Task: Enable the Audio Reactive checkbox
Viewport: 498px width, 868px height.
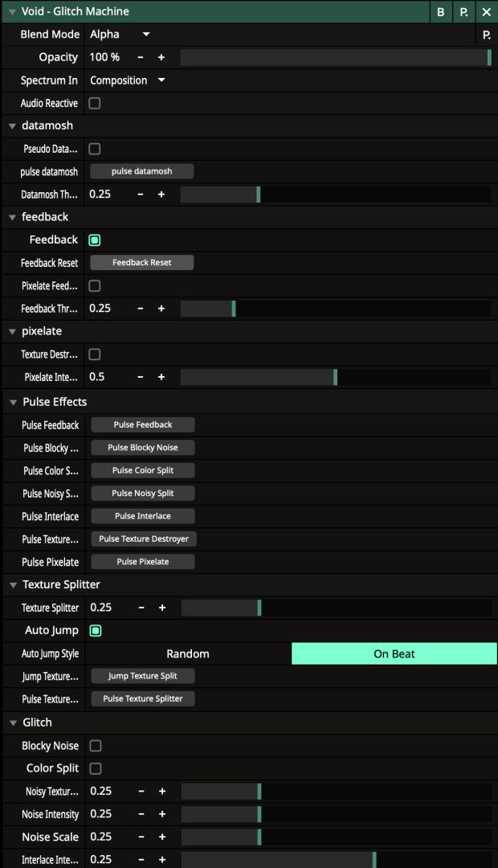Action: [95, 103]
